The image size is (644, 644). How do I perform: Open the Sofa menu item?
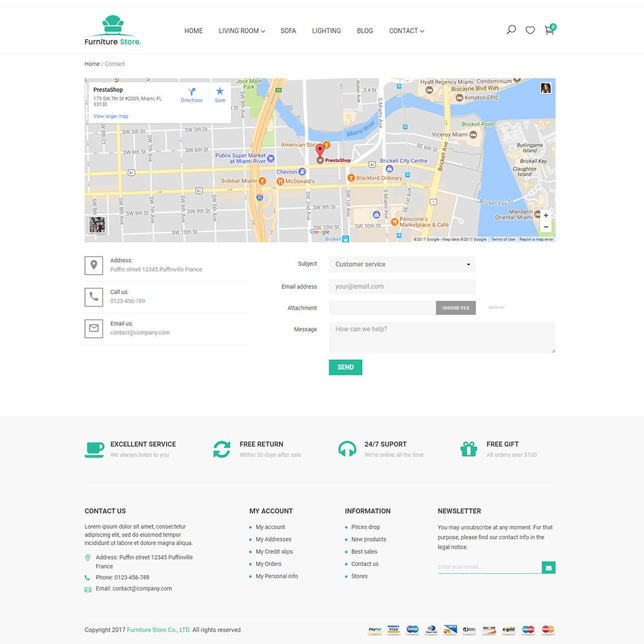(289, 31)
